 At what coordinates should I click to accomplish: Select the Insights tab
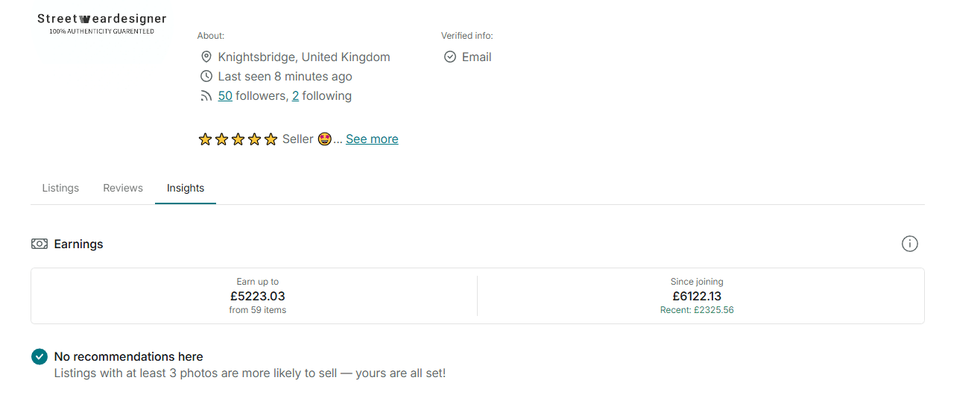tap(186, 188)
